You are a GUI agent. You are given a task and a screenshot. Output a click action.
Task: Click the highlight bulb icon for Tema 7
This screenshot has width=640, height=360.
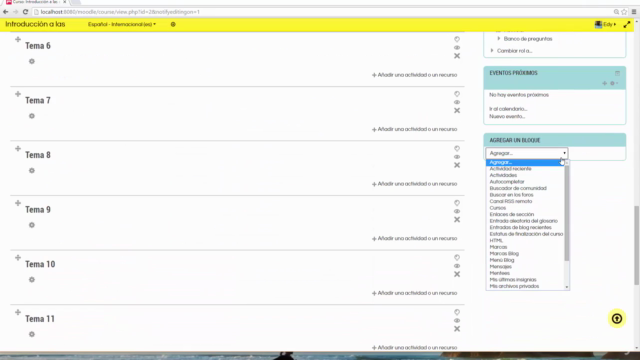tap(457, 94)
